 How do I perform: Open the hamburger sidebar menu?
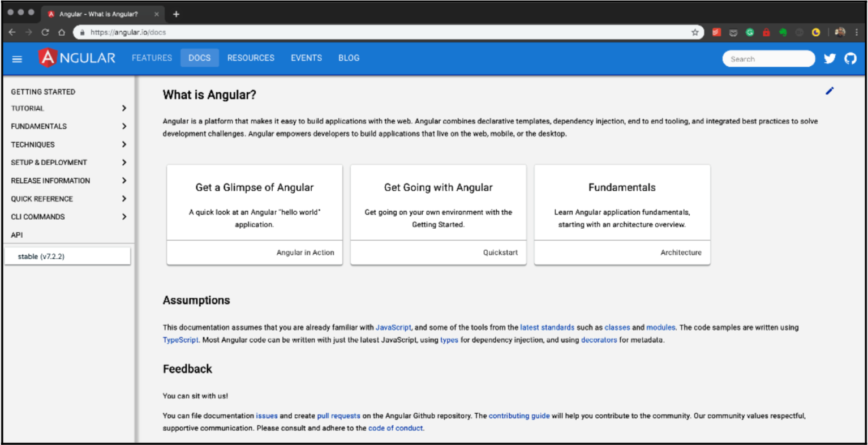[17, 59]
